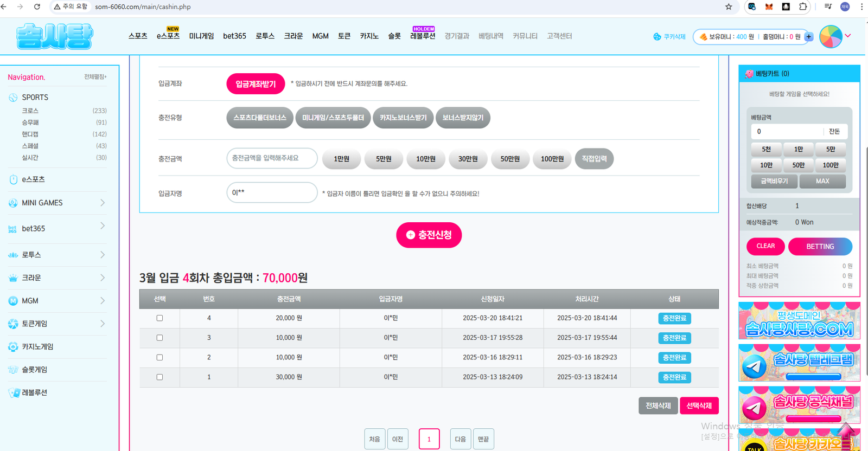Viewport: 868px width, 451px height.
Task: Click the blue plus icon beside hold'em money
Action: [809, 37]
